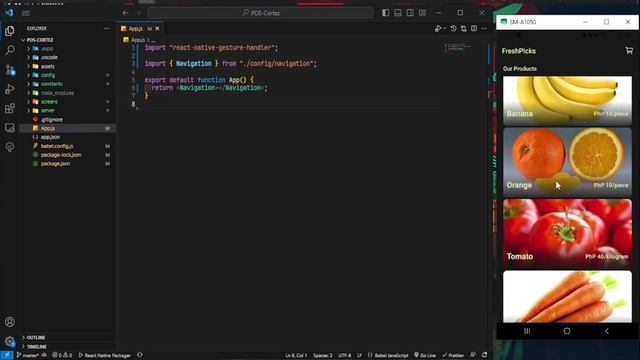Click the remote window indicator in status bar

pyautogui.click(x=7, y=355)
